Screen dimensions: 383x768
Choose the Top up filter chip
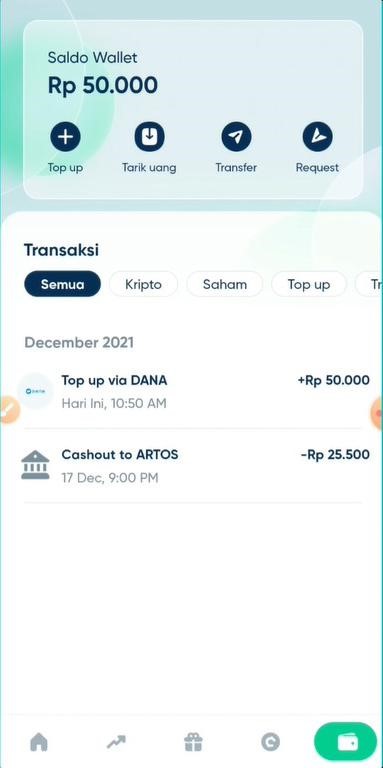(x=309, y=284)
